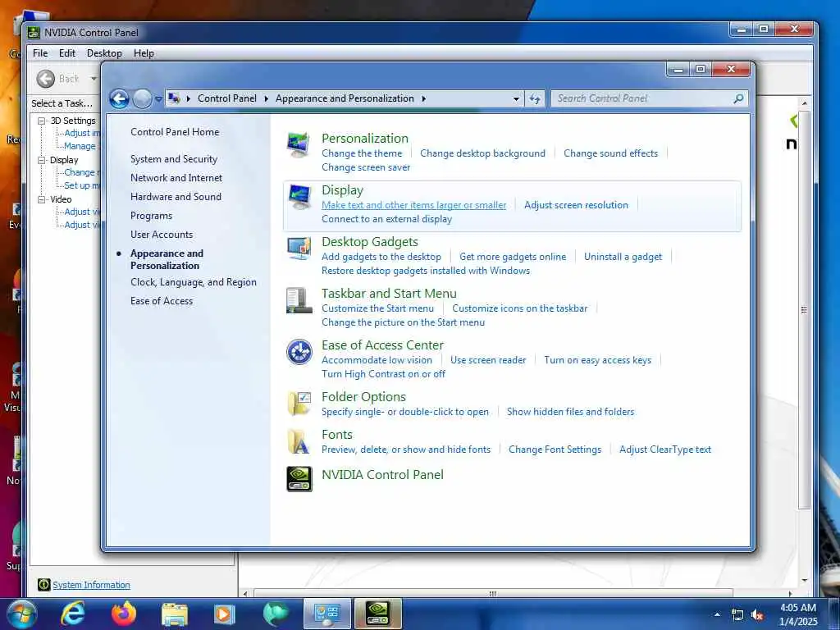Click the NVIDIA window vertical scrollbar
The height and width of the screenshot is (630, 840).
click(804, 311)
